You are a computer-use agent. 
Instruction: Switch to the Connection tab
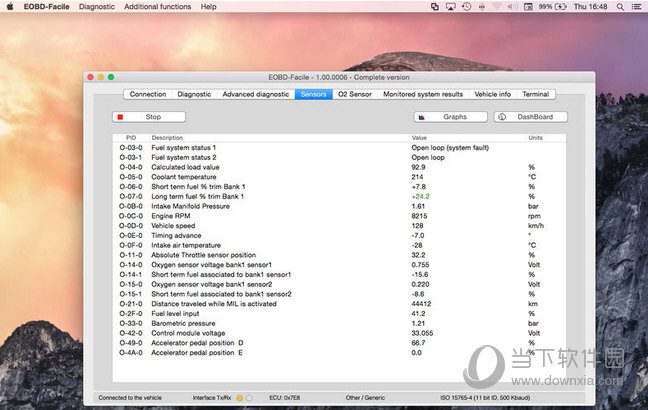pos(148,94)
